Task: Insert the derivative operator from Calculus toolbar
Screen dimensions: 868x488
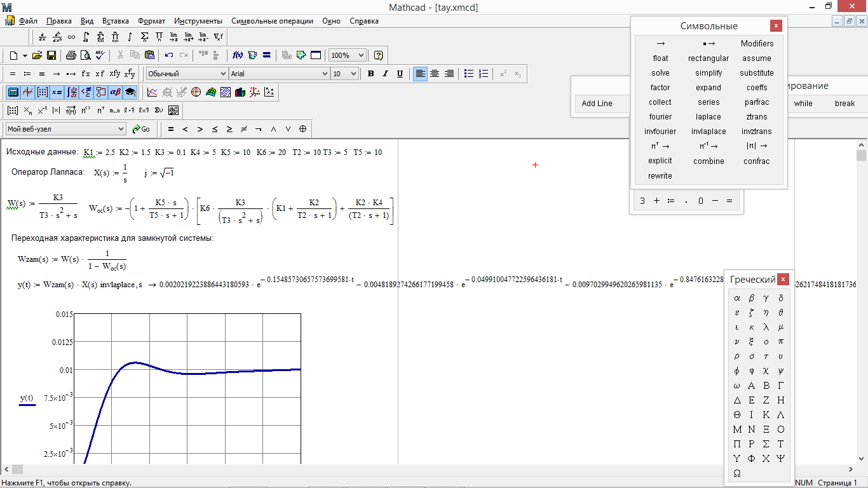Action: click(42, 37)
